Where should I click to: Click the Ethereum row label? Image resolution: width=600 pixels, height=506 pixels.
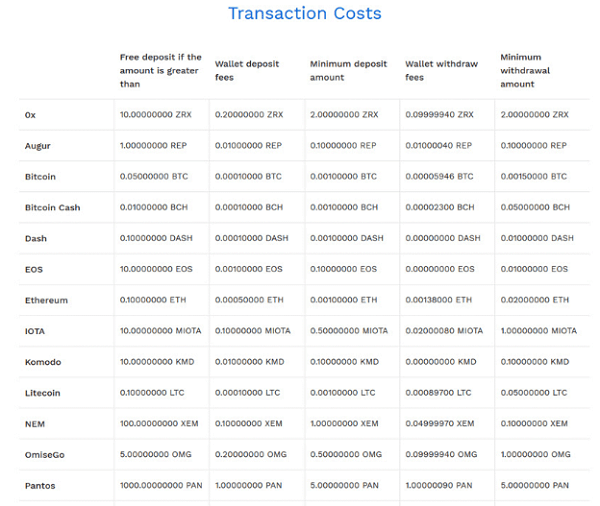click(x=46, y=300)
